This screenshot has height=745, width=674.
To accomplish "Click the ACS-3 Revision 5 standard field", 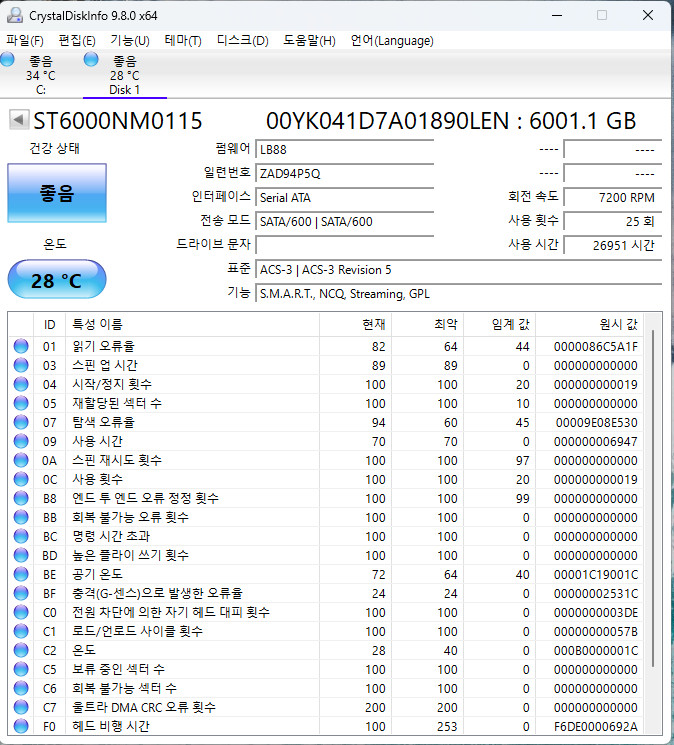I will (458, 270).
